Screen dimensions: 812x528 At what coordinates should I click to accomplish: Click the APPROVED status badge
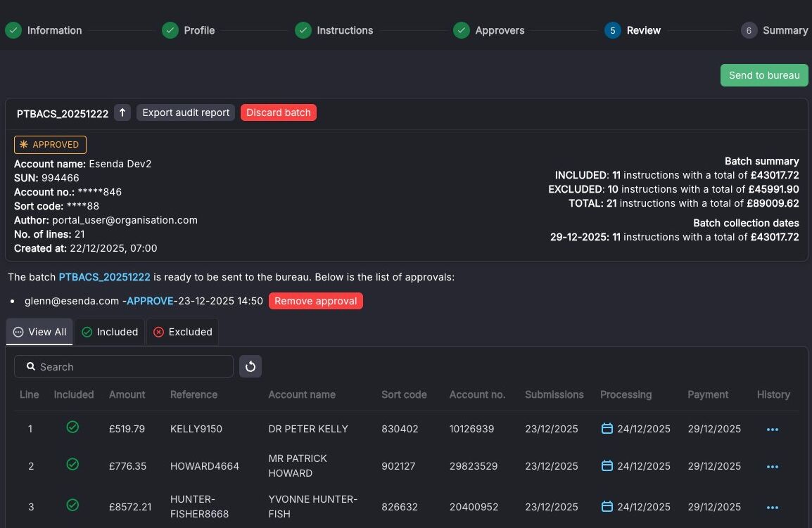click(50, 144)
